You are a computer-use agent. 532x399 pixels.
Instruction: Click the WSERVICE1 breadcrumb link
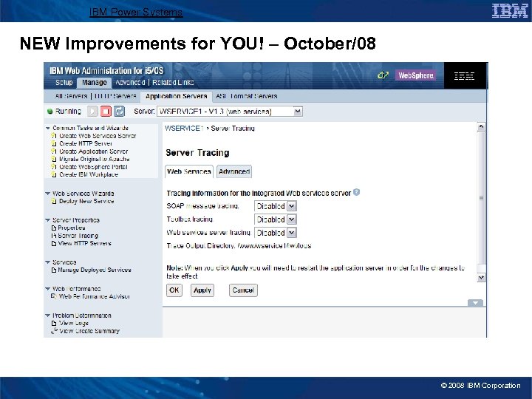[x=183, y=129]
